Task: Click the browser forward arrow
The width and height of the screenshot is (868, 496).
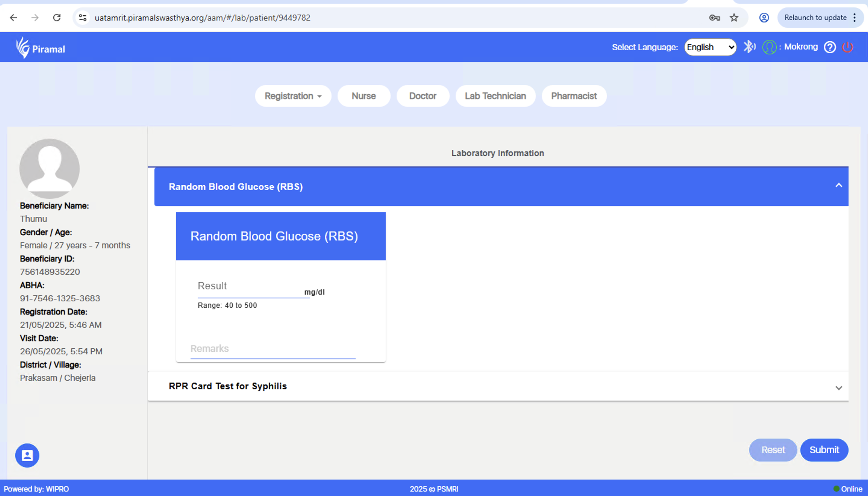Action: click(35, 17)
